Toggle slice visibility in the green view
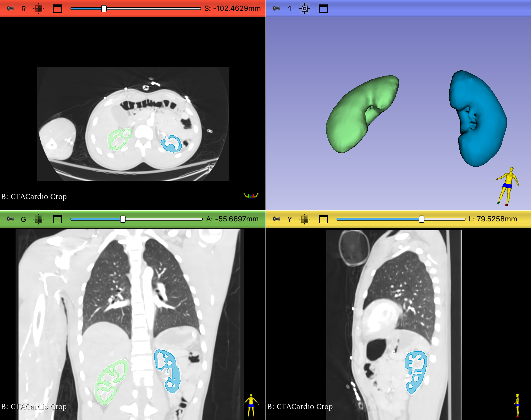The width and height of the screenshot is (531, 420). [39, 219]
